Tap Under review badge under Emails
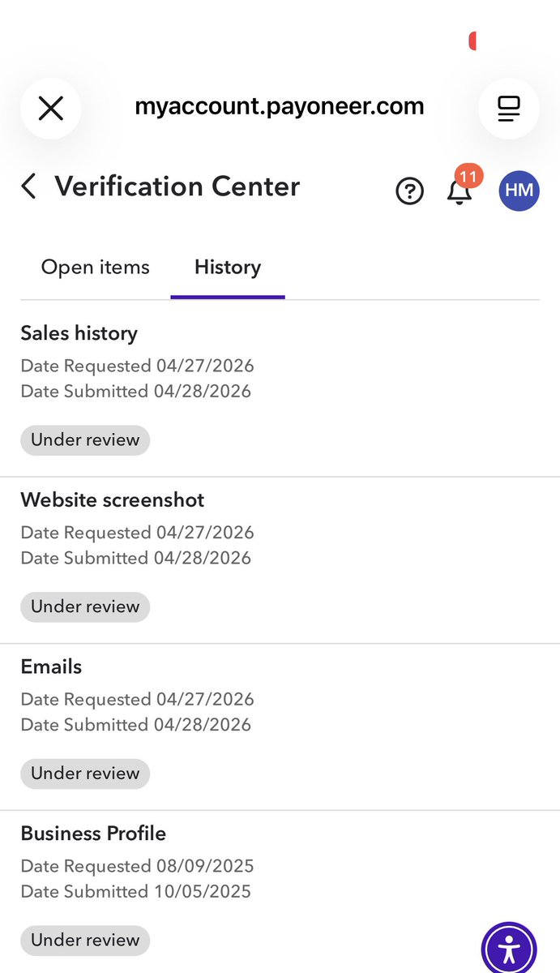The height and width of the screenshot is (973, 560). pyautogui.click(x=85, y=774)
